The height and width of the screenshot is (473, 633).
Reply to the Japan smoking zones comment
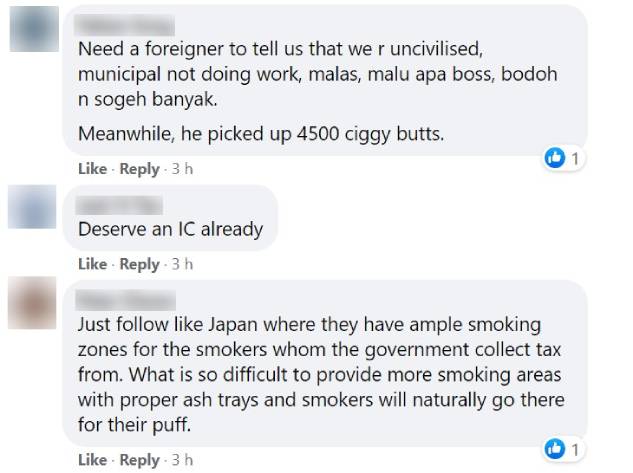coord(139,460)
